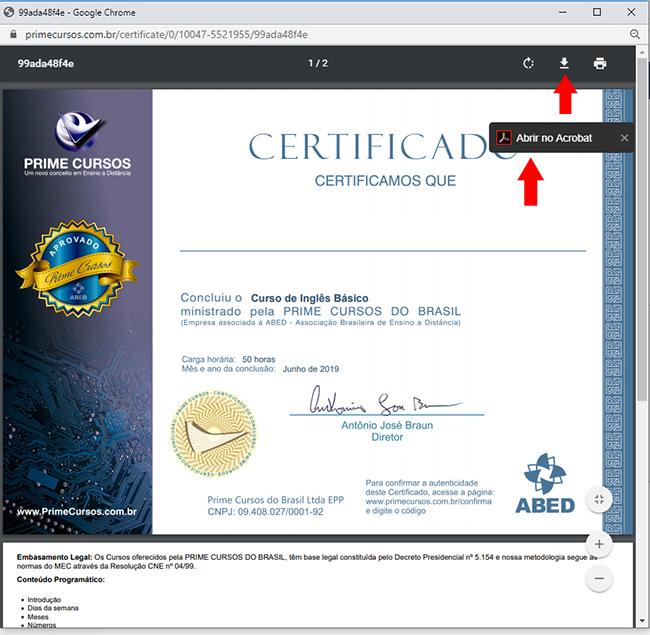The width and height of the screenshot is (650, 635).
Task: Click the PDF title 99ada48f4e in toolbar
Action: (x=46, y=64)
